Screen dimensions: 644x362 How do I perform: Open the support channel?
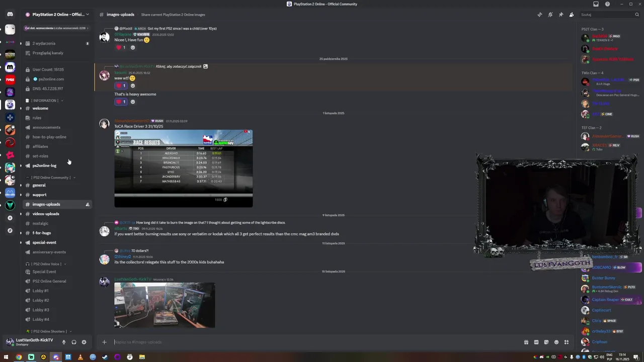(56, 195)
